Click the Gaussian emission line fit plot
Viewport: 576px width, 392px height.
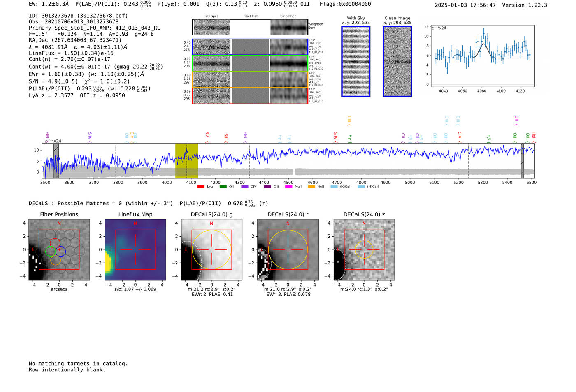tap(482, 56)
